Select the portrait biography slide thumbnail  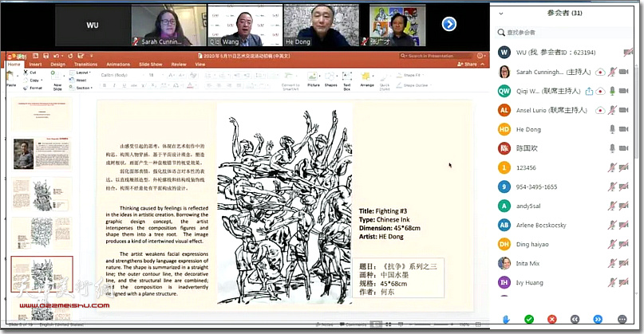(41, 154)
